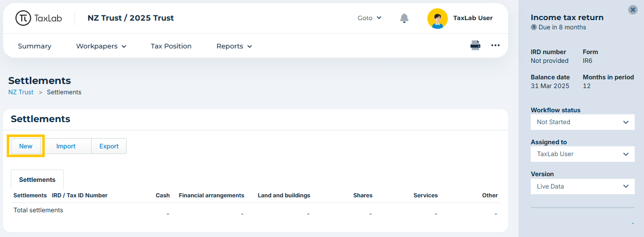Open the Assigned to dropdown
This screenshot has height=237, width=644.
[583, 154]
